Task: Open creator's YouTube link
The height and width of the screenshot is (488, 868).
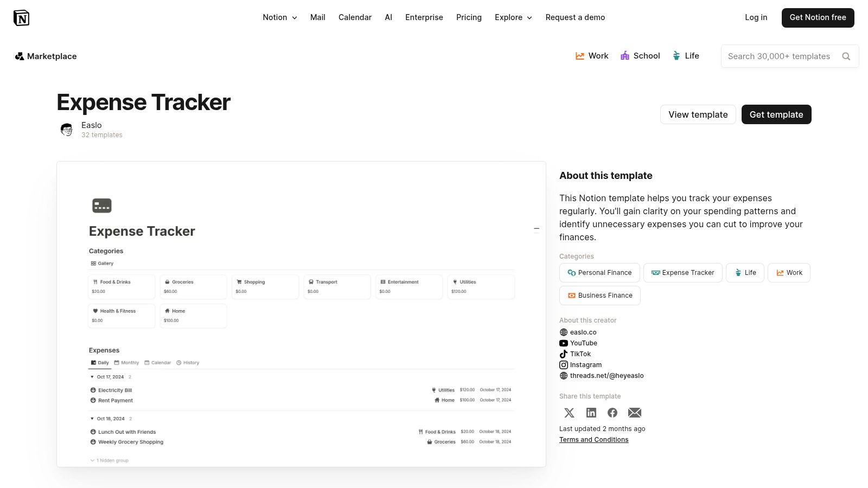Action: [x=583, y=343]
